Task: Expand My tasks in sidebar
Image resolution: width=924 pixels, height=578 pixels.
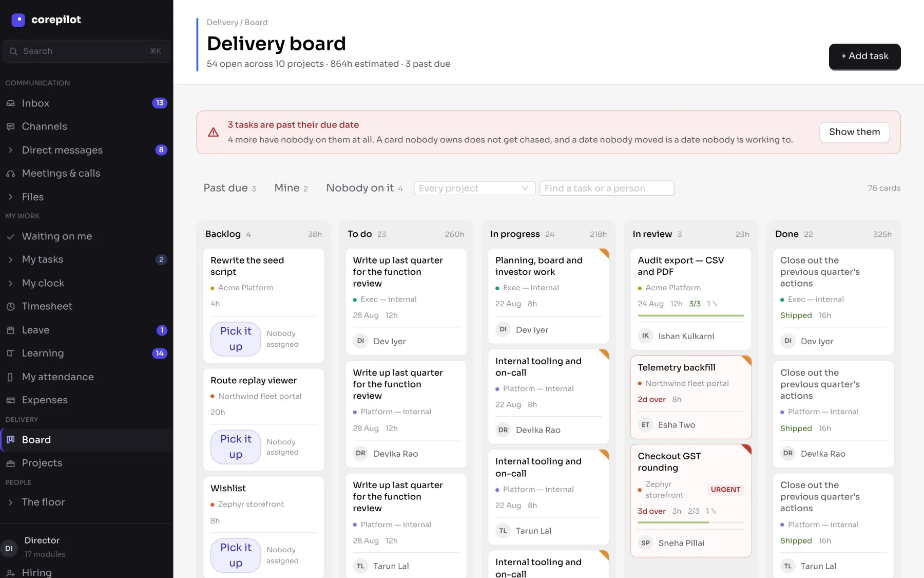Action: [x=10, y=260]
